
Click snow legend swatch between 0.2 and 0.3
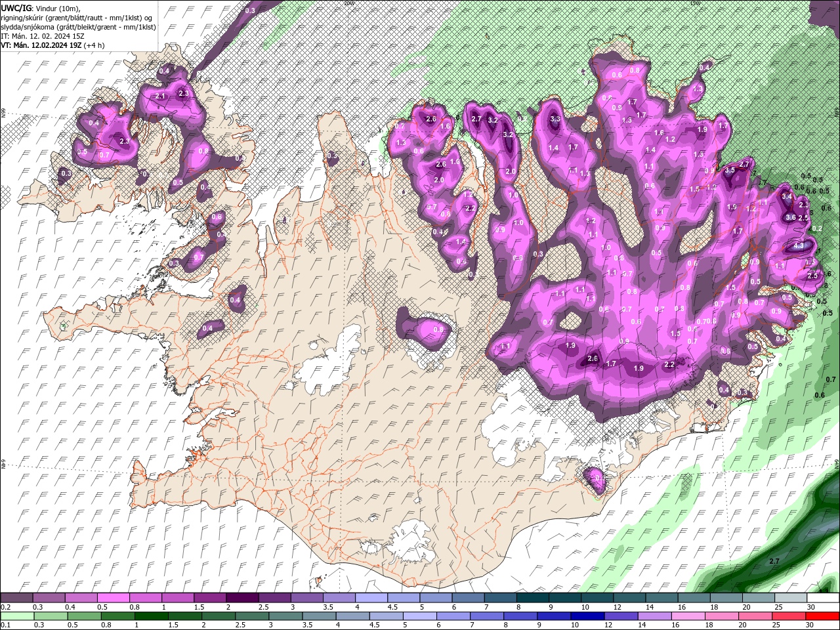click(16, 597)
